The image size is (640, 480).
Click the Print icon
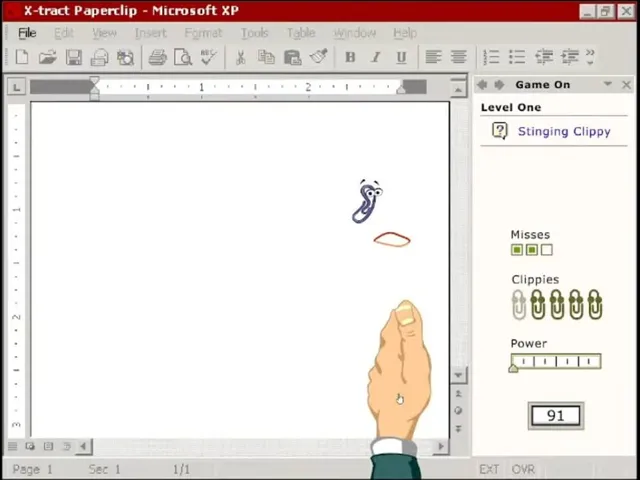pyautogui.click(x=158, y=57)
